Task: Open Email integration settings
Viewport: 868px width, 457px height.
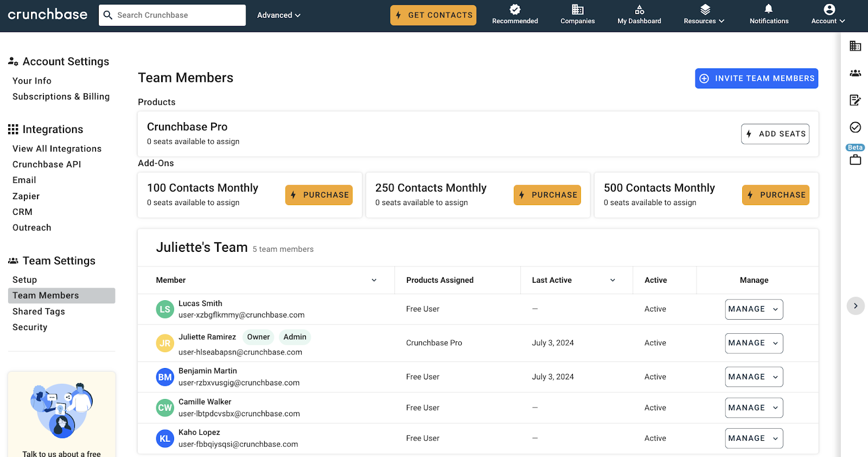Action: (x=24, y=180)
